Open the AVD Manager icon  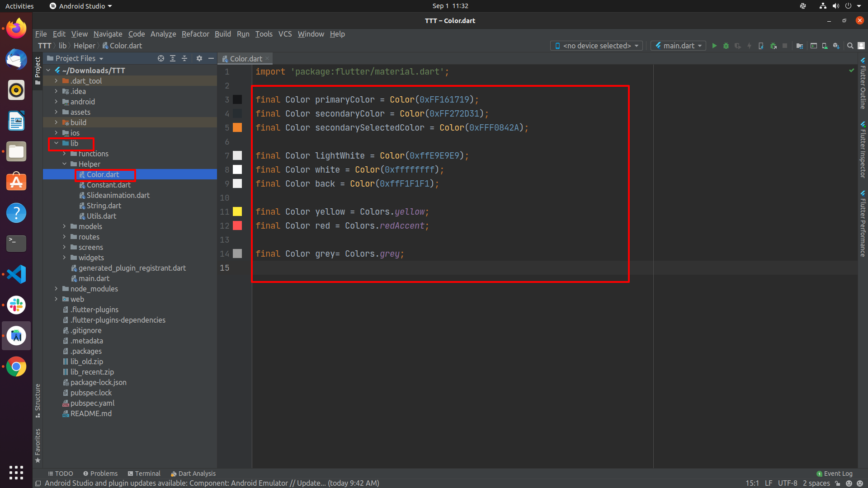(x=825, y=46)
